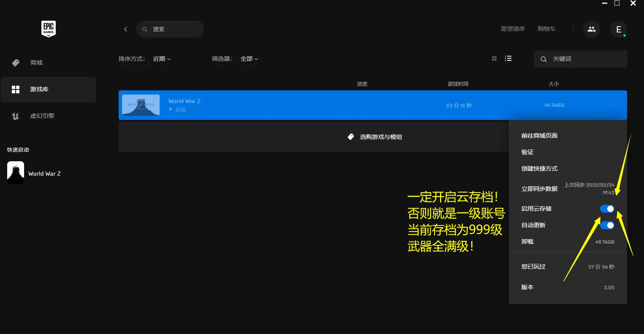The image size is (644, 334).
Task: Launch World War Z from Quick Launch
Action: 34,173
